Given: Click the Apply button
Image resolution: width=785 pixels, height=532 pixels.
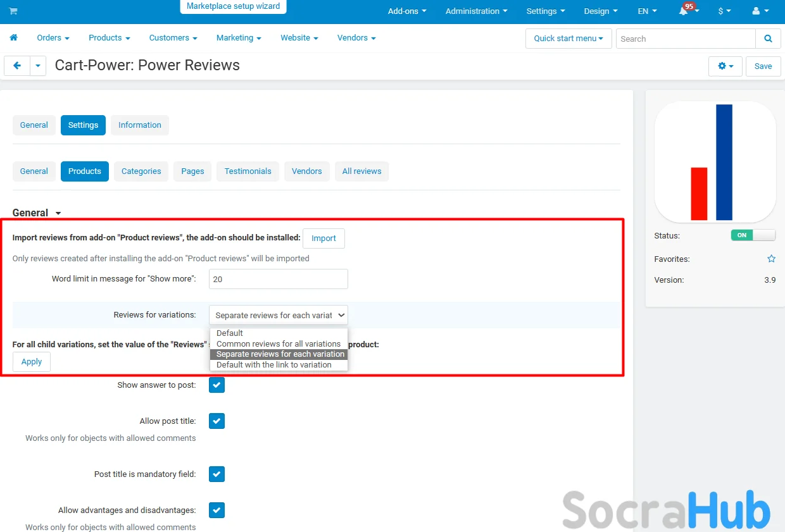Looking at the screenshot, I should coord(32,362).
